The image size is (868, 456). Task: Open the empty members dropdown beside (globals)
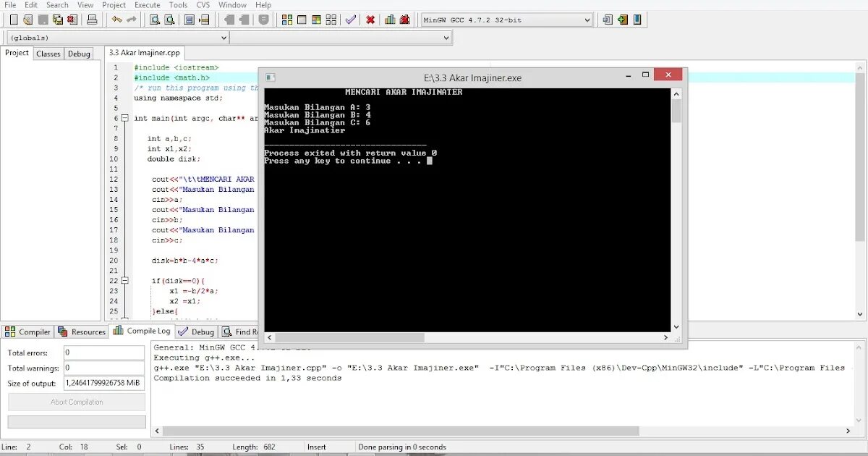(341, 38)
